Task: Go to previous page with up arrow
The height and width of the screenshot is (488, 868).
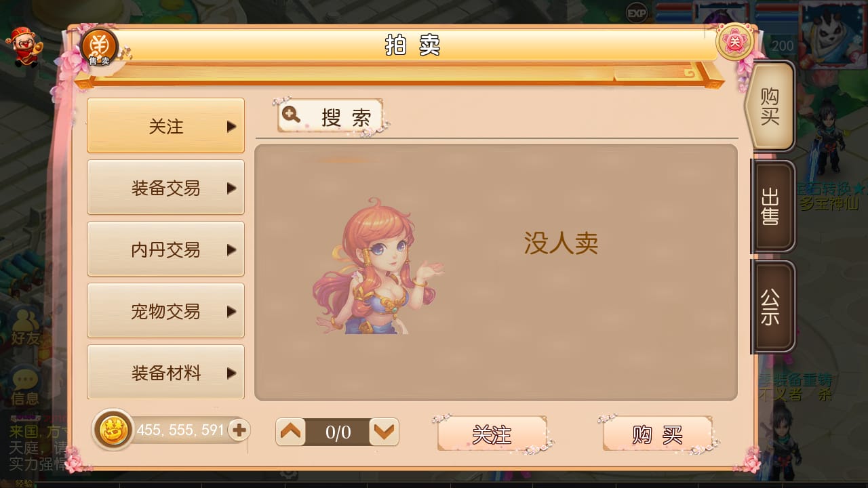Action: point(292,432)
